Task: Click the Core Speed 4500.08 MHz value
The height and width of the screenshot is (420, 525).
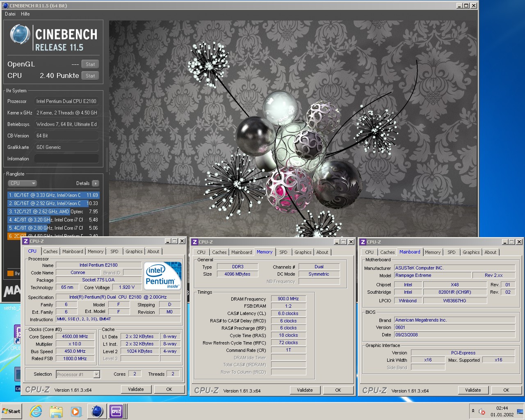Action: click(75, 336)
